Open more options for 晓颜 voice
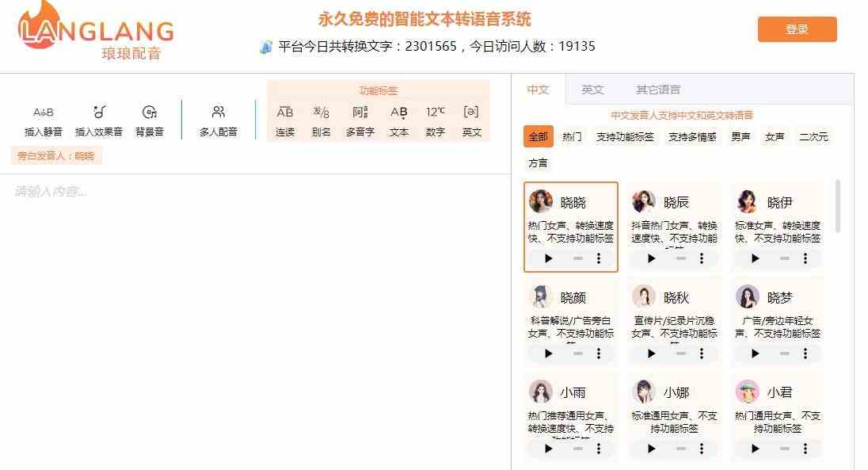Image resolution: width=868 pixels, height=470 pixels. pos(599,353)
